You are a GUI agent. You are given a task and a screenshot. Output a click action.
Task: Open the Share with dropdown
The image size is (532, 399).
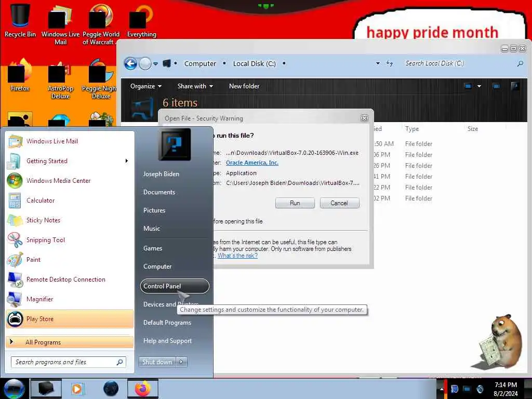coord(195,86)
